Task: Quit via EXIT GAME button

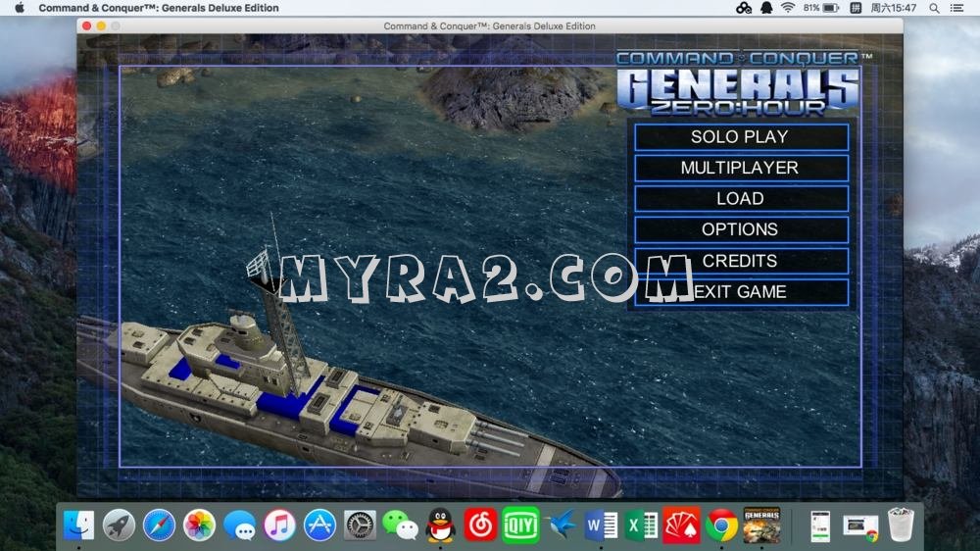Action: pos(741,292)
